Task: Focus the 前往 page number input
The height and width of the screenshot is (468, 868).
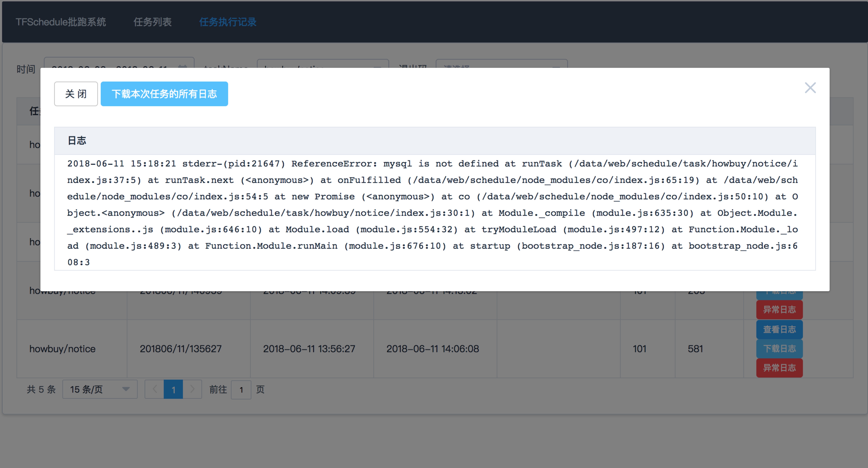Action: 241,390
